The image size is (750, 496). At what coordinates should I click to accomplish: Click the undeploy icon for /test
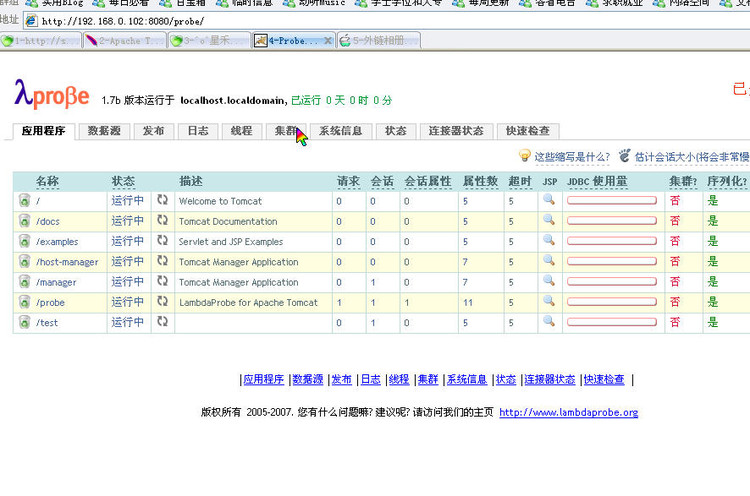[x=24, y=322]
